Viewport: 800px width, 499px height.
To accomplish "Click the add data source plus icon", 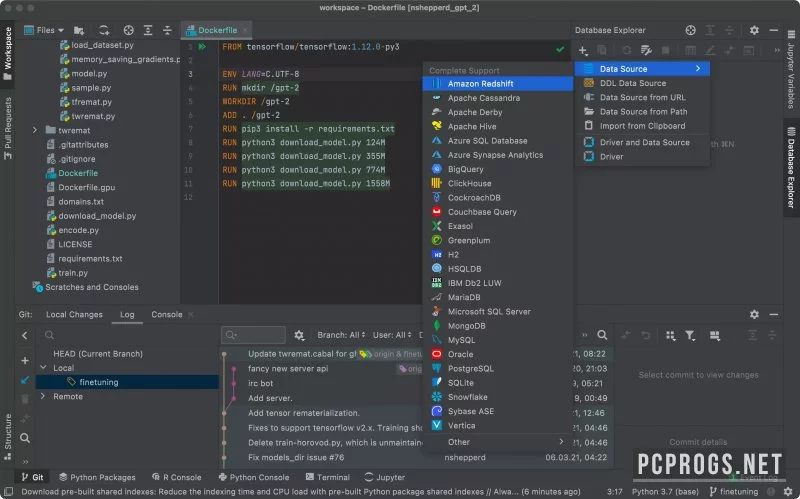I will pos(583,50).
